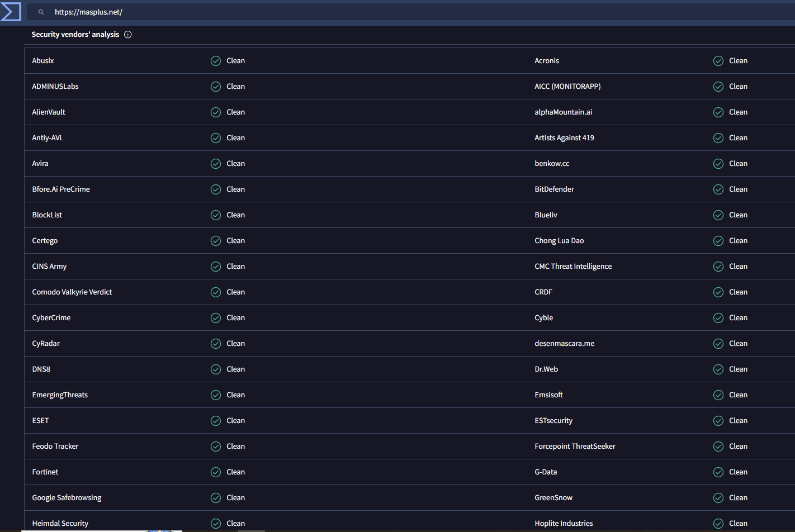Click the clean checkmark icon for Abusix
Screen dimensions: 795x532
[216, 61]
